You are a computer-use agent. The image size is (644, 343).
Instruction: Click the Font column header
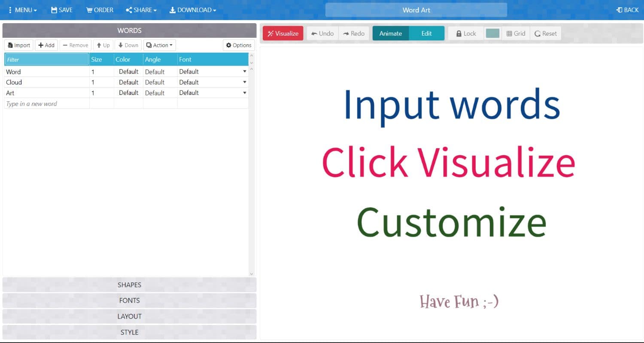pyautogui.click(x=213, y=59)
